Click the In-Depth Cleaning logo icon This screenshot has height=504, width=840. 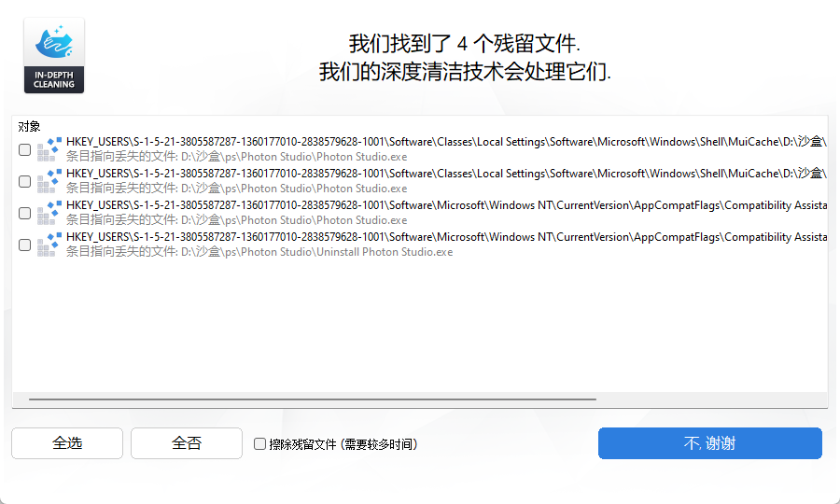tap(54, 55)
